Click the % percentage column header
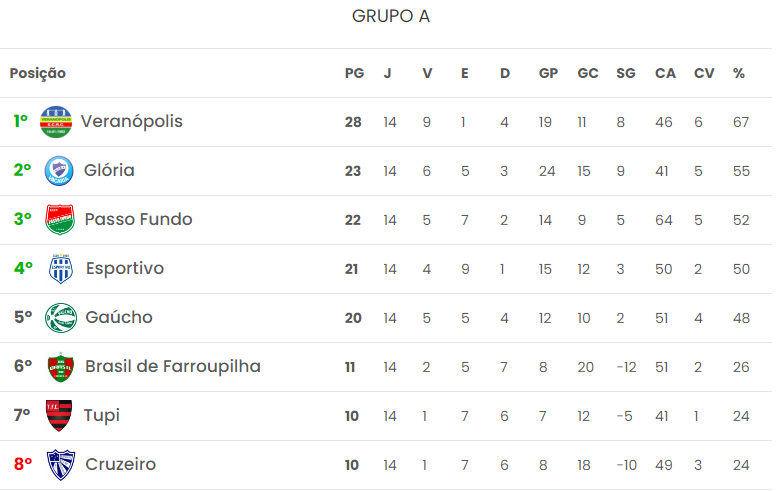Viewport: 779px width, 491px height. pyautogui.click(x=739, y=73)
